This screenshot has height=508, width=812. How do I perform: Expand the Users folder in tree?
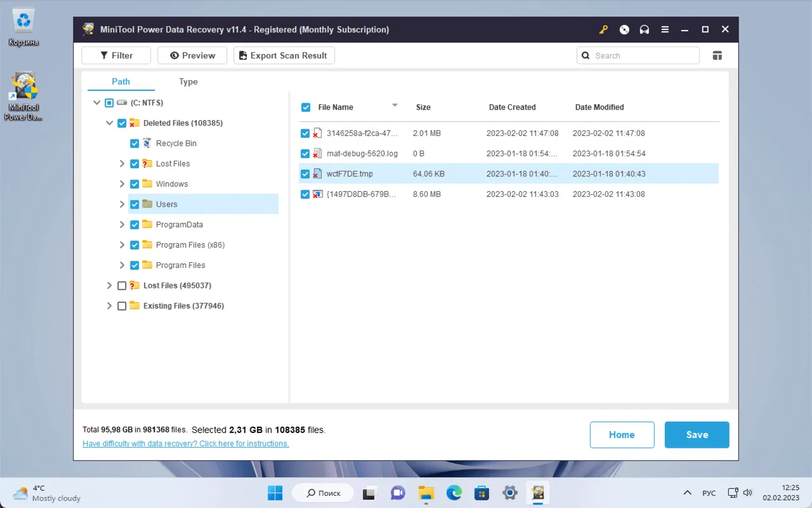122,204
